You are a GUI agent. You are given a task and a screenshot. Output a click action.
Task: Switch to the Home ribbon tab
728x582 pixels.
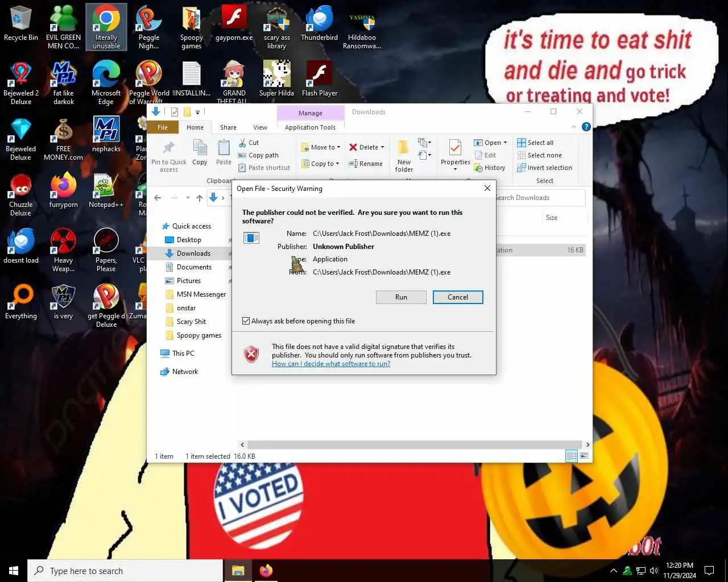195,127
